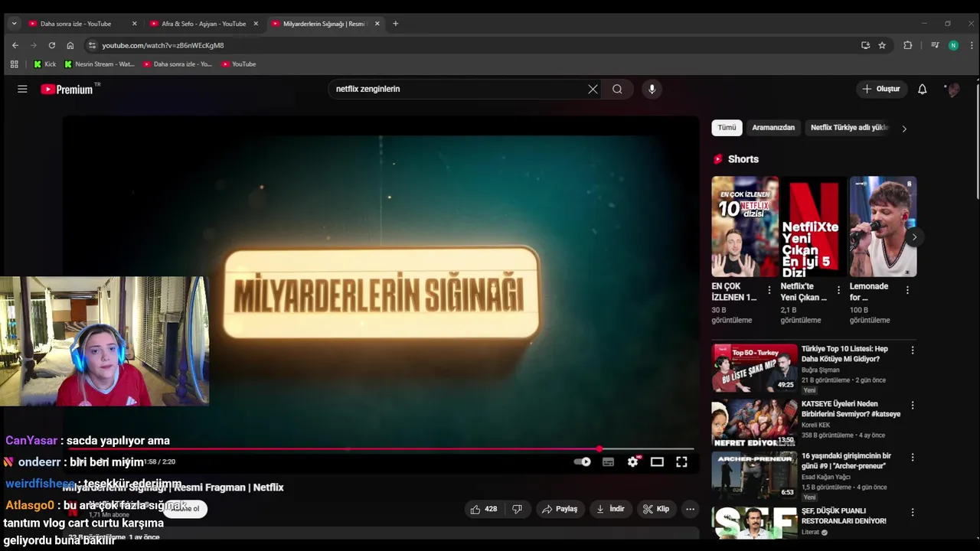The height and width of the screenshot is (551, 980).
Task: Close the Milyarderlerin Sığınağı tab
Action: point(377,24)
